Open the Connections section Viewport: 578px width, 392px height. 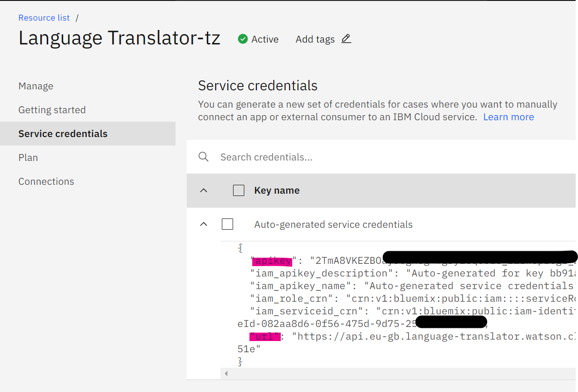[x=46, y=181]
